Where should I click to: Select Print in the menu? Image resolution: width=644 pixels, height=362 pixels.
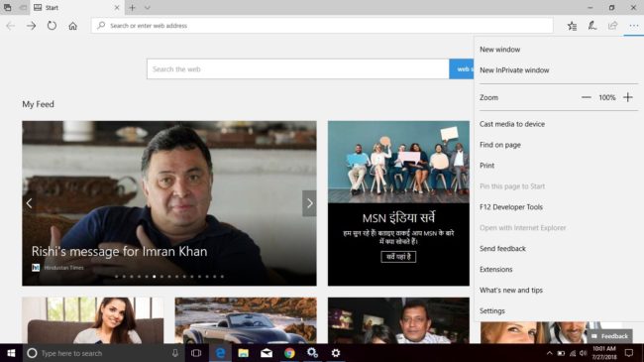coord(487,166)
